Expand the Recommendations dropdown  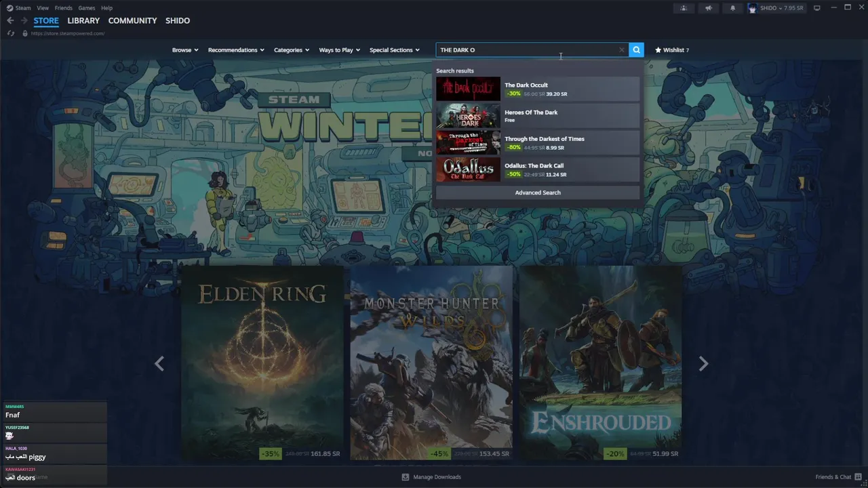pos(236,50)
